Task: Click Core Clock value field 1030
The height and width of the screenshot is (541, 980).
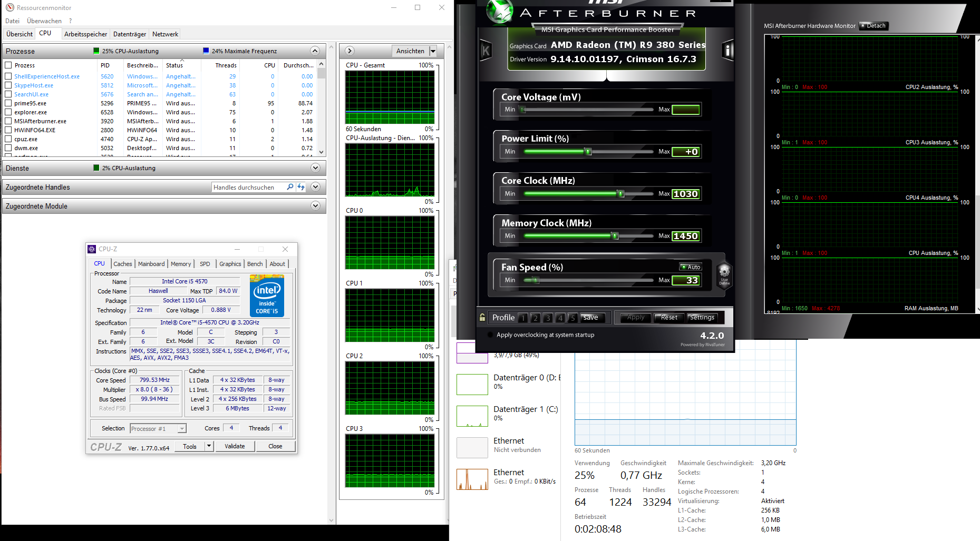Action: [x=686, y=194]
